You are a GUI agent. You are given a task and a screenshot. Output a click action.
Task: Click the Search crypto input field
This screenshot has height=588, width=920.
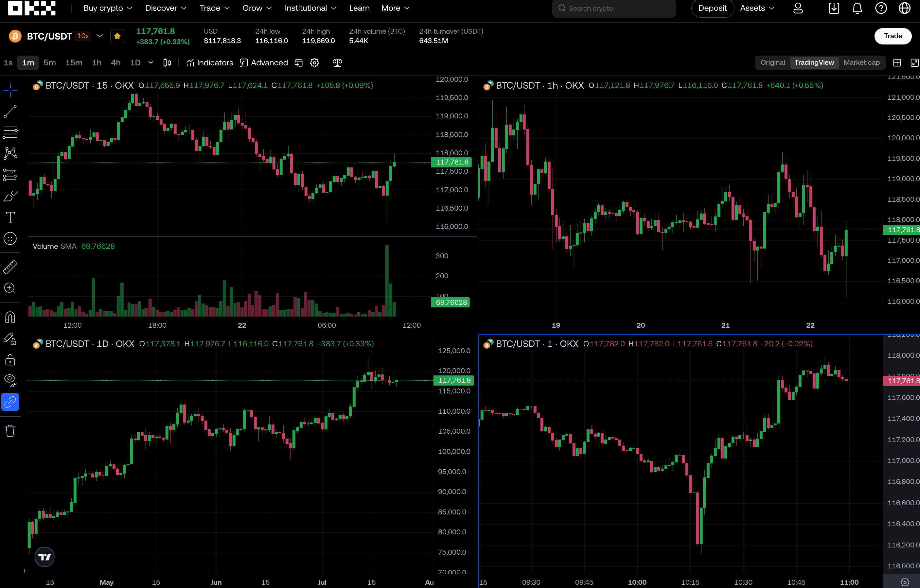click(613, 9)
